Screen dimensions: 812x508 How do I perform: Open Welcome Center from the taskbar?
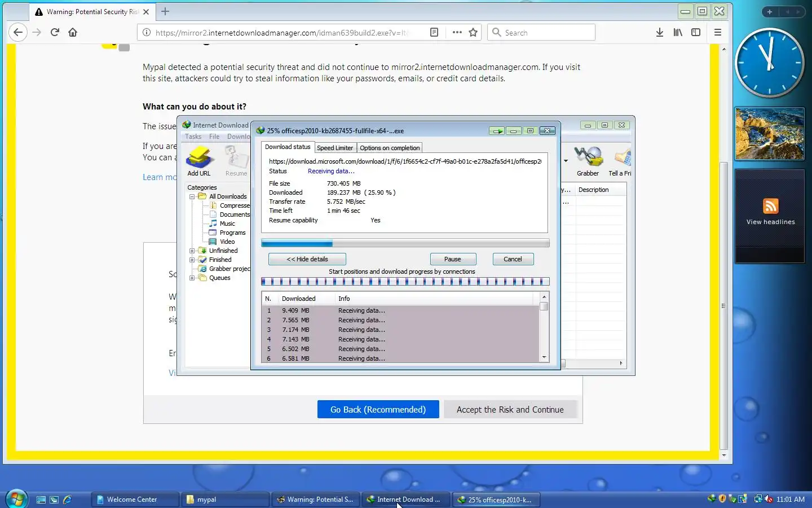click(x=135, y=500)
